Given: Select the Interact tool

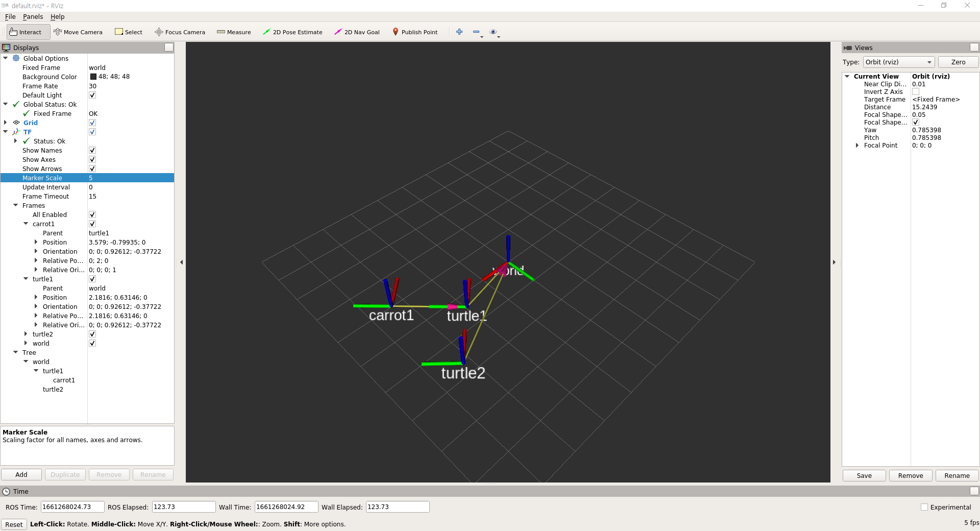Looking at the screenshot, I should tap(28, 32).
